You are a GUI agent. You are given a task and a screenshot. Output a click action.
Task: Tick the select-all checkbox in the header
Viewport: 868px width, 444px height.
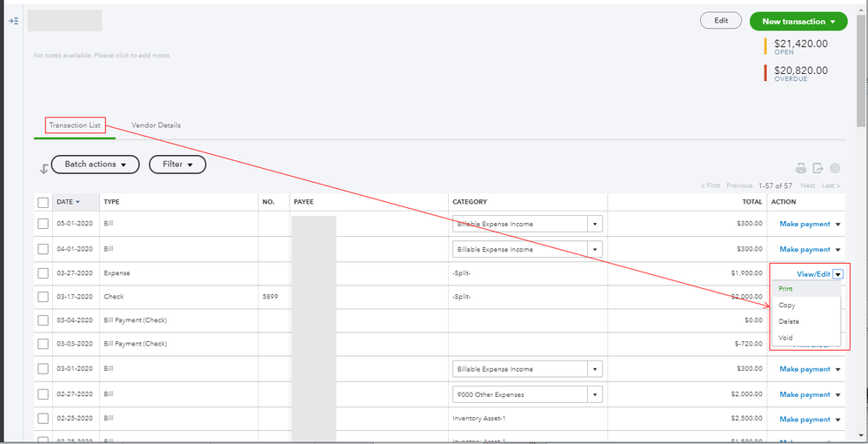[43, 202]
